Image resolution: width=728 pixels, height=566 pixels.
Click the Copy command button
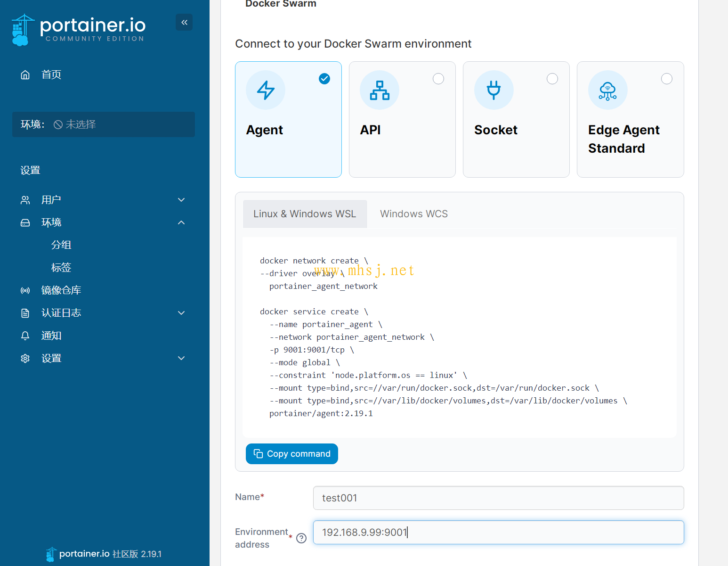pos(292,454)
